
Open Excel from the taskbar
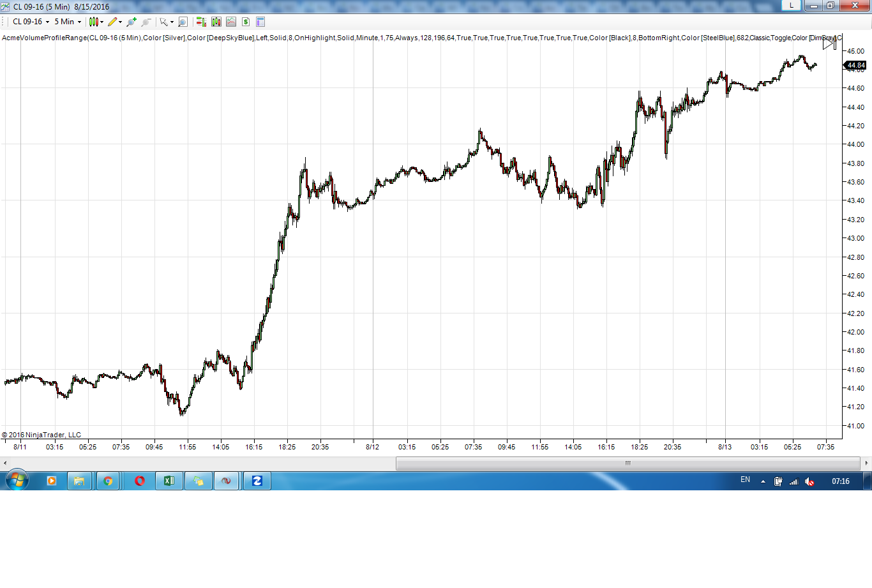169,481
